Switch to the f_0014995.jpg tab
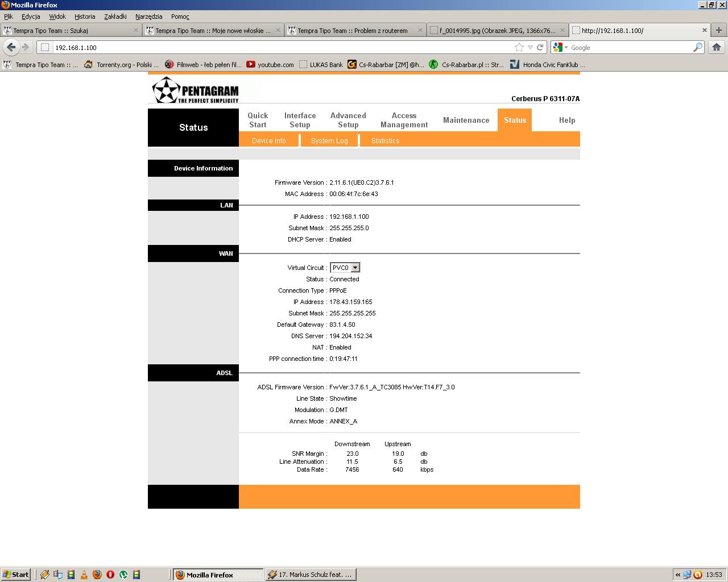The image size is (728, 582). [x=497, y=30]
